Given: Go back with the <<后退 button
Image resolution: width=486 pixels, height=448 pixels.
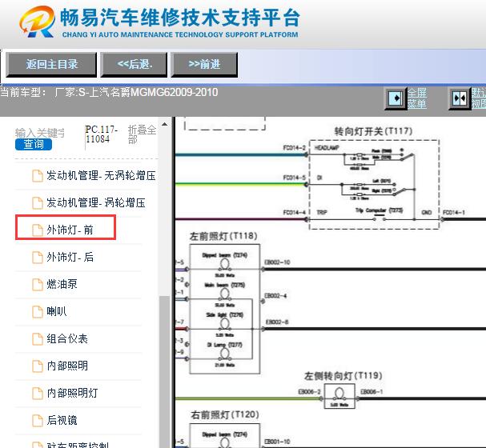Looking at the screenshot, I should point(134,64).
